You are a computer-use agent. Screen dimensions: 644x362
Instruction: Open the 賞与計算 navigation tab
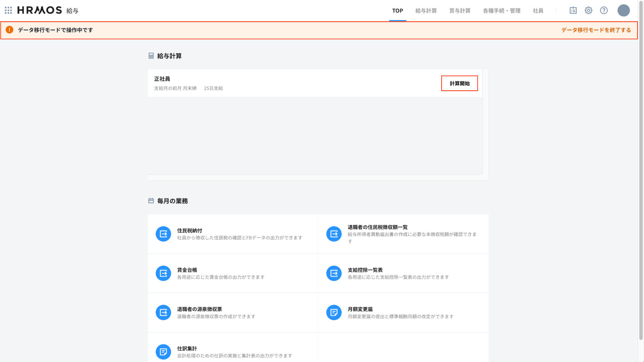click(459, 11)
